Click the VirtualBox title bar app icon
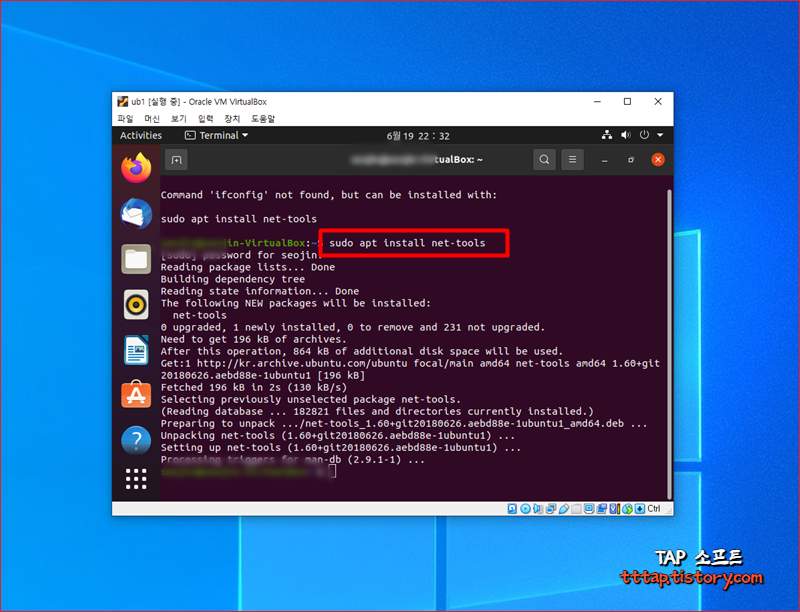The width and height of the screenshot is (800, 612). tap(122, 101)
